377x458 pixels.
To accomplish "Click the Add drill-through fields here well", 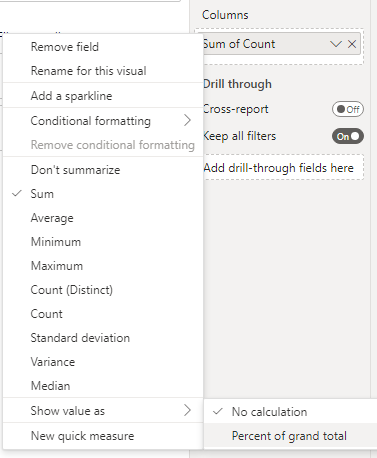I will 283,168.
